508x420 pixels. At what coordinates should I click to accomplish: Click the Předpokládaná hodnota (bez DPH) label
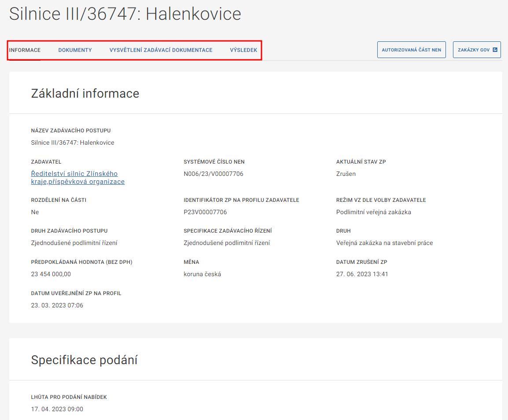coord(81,262)
